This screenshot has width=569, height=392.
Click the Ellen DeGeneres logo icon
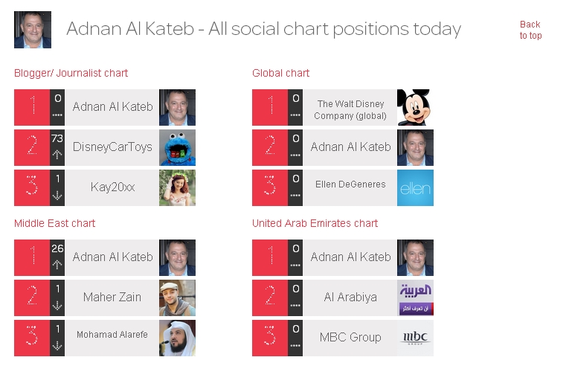(415, 188)
